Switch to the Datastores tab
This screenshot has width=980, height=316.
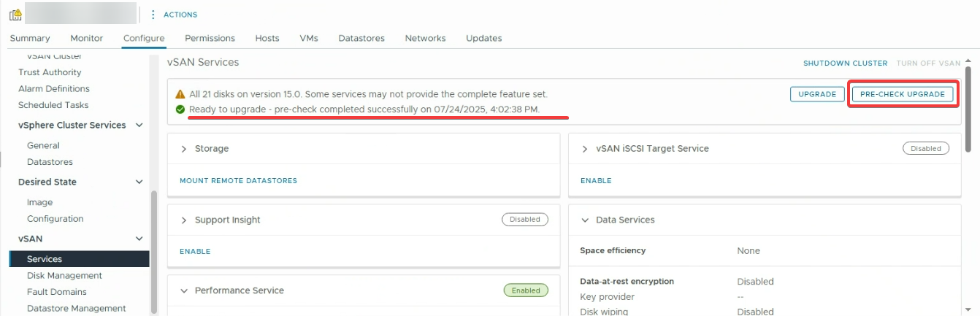click(x=361, y=38)
